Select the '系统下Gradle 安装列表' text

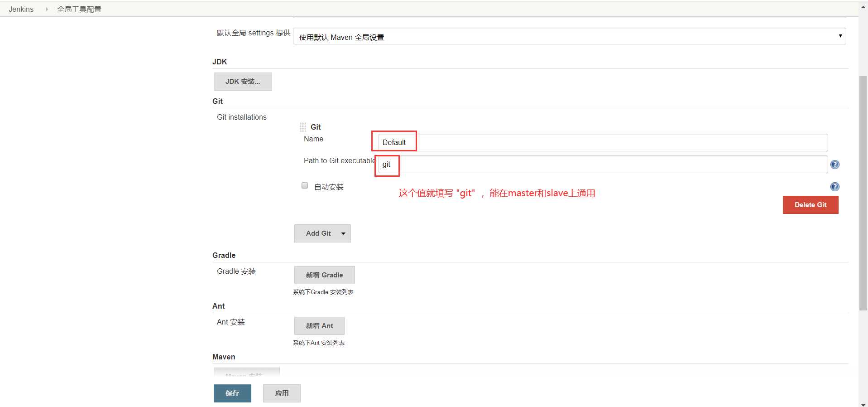coord(323,292)
